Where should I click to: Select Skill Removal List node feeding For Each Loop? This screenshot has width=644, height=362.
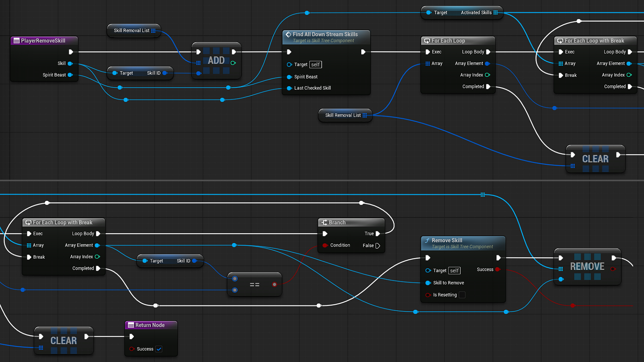pos(346,115)
